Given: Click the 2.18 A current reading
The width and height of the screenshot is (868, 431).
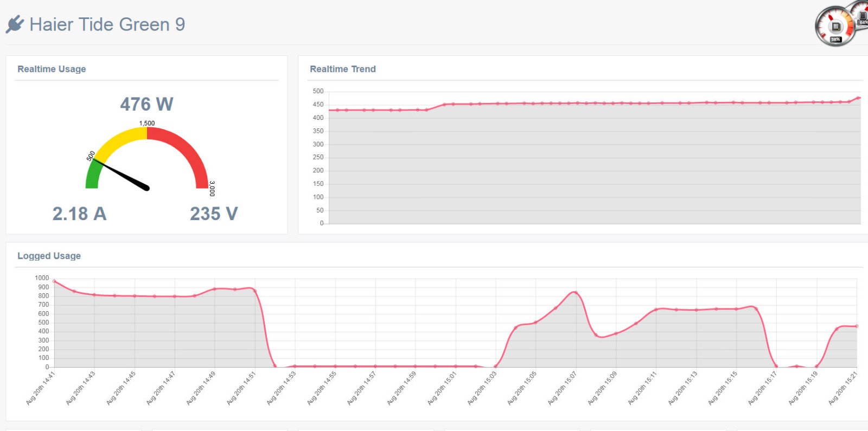Looking at the screenshot, I should point(79,214).
